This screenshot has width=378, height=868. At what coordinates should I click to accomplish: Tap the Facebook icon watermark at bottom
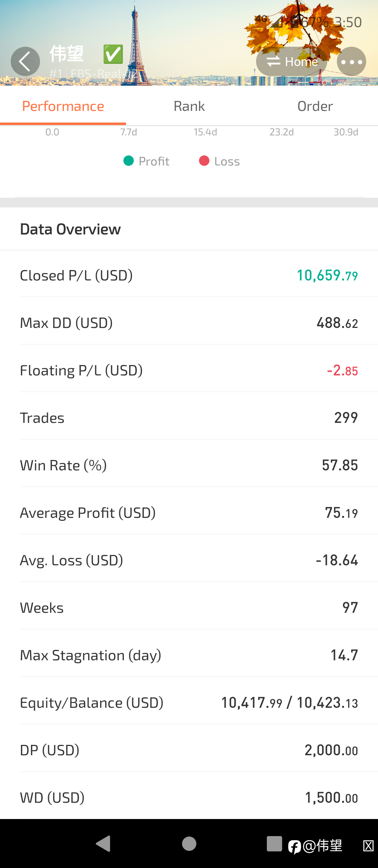click(295, 847)
